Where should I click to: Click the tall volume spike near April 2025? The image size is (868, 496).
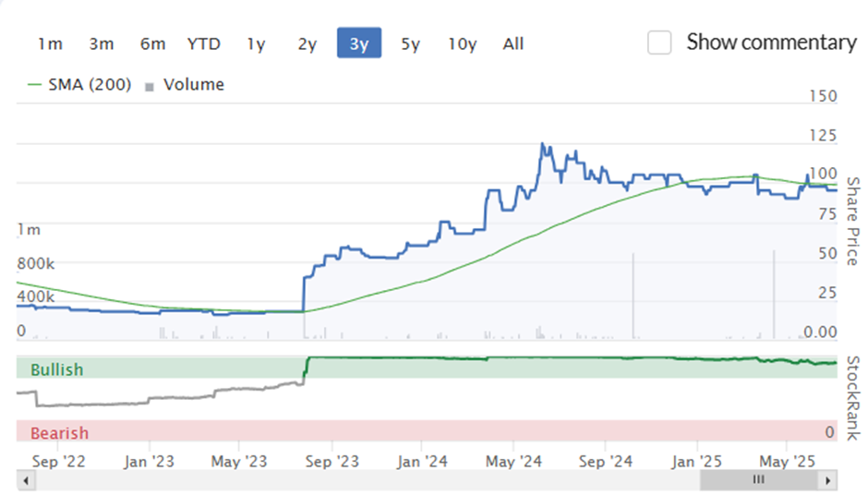774,294
